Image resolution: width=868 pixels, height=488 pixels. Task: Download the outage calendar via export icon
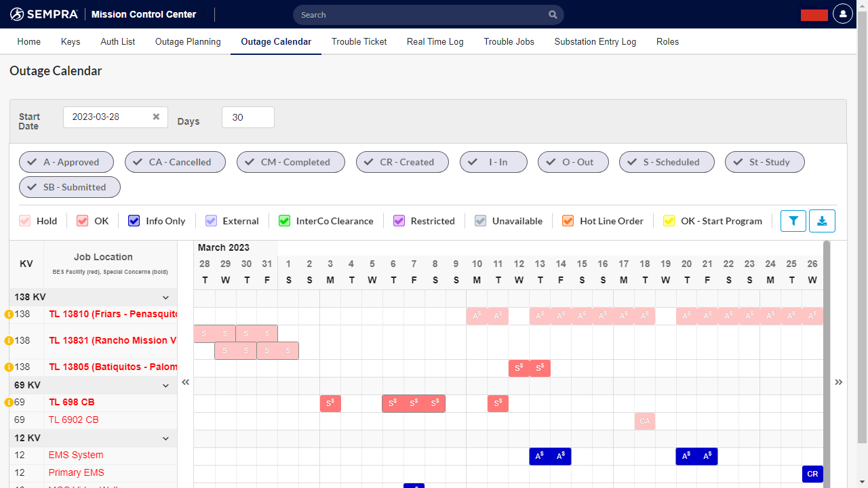822,220
